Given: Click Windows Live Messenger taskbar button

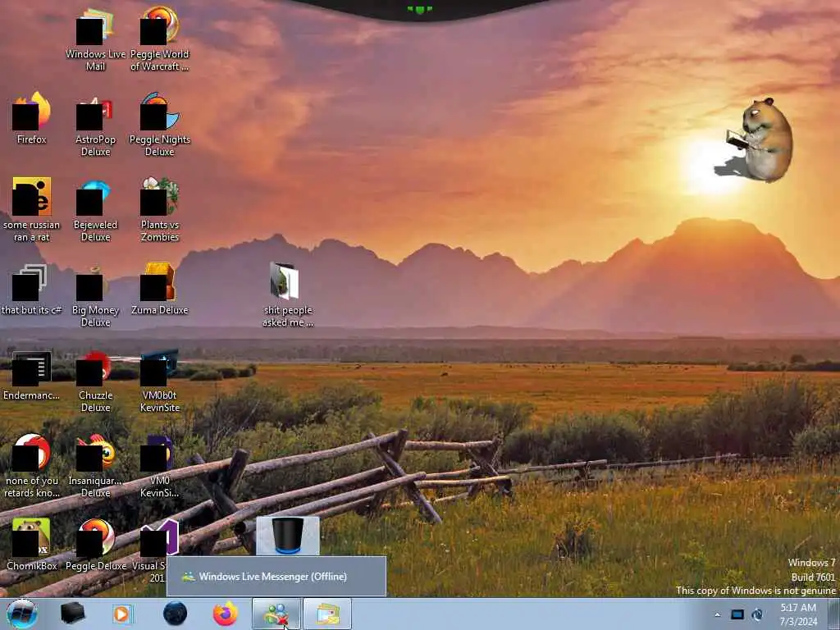Looking at the screenshot, I should (x=276, y=614).
